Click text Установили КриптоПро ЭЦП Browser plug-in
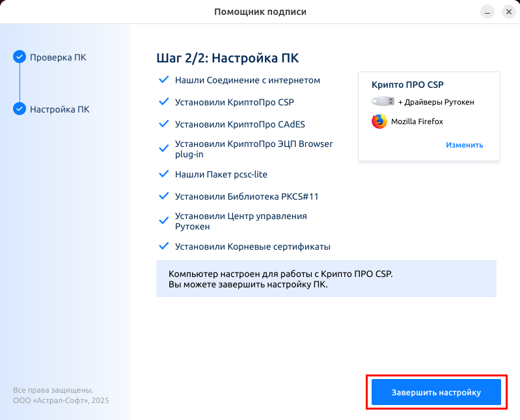The image size is (520, 420). pos(254,149)
